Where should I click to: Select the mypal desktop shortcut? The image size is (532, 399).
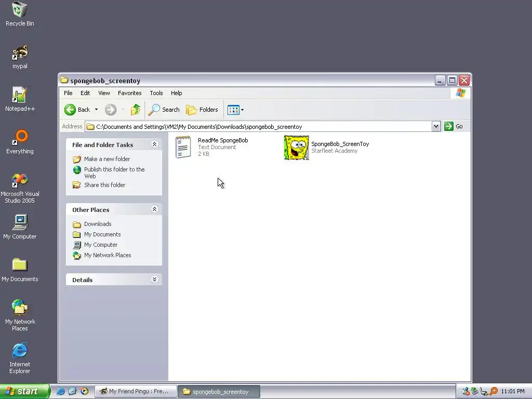pos(20,57)
